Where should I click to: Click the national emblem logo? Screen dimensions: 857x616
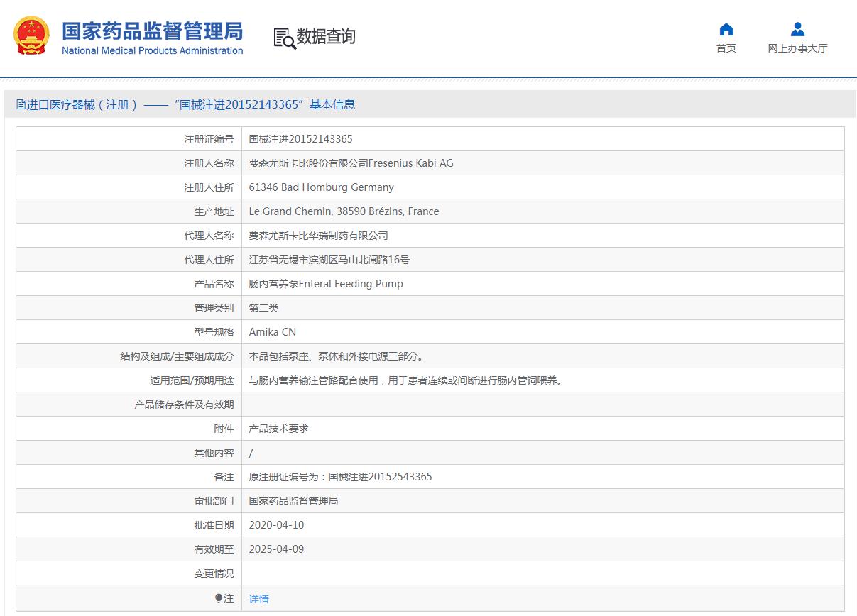tap(32, 36)
